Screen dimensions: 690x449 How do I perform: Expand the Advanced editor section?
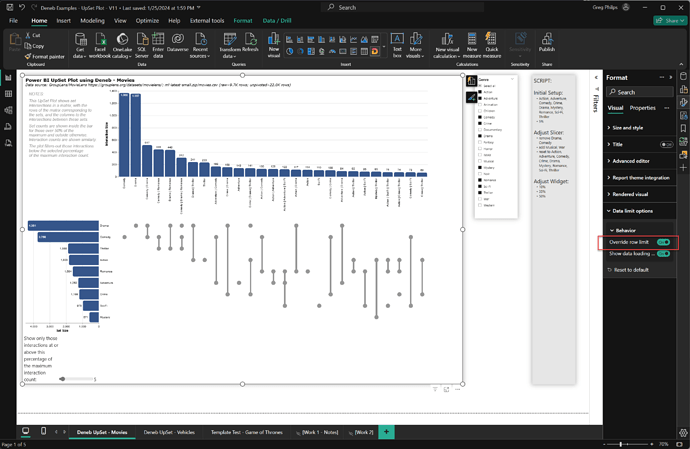point(631,161)
